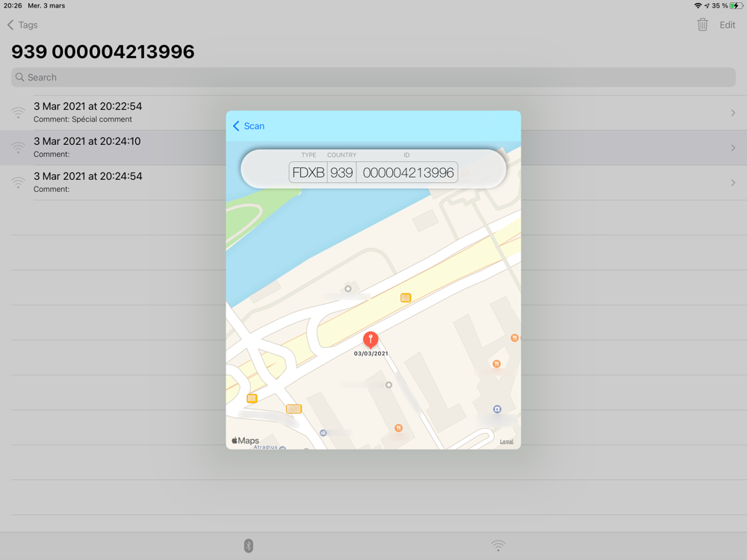Open the 3 Mar 2021 at 20:24:54 scan
The height and width of the screenshot is (560, 747).
coord(373,183)
